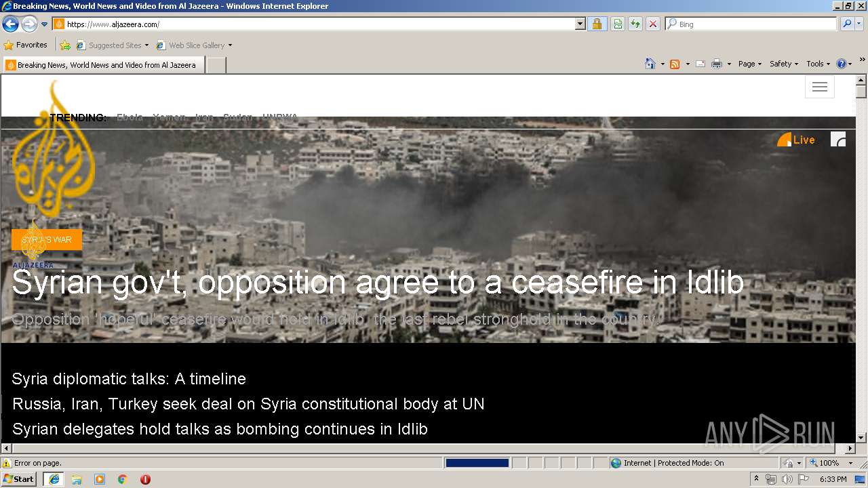Screen dimensions: 868x488
Task: Click the Print icon
Action: (717, 64)
